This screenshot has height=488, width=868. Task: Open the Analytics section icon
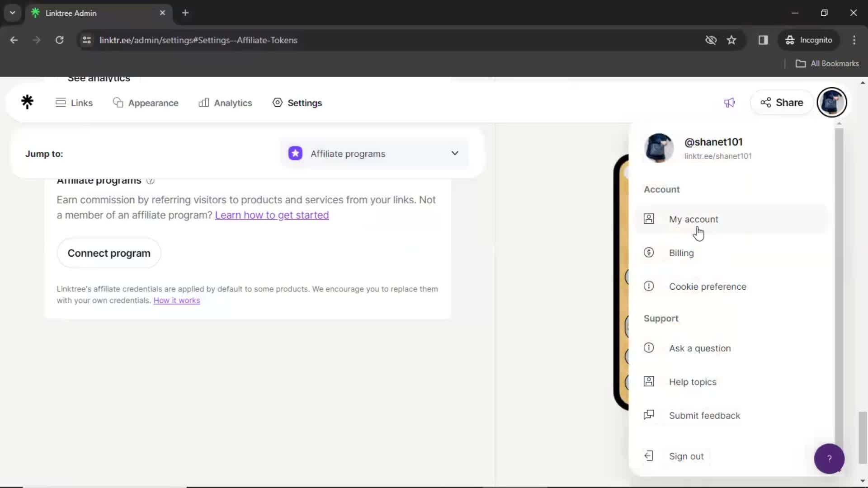[204, 103]
